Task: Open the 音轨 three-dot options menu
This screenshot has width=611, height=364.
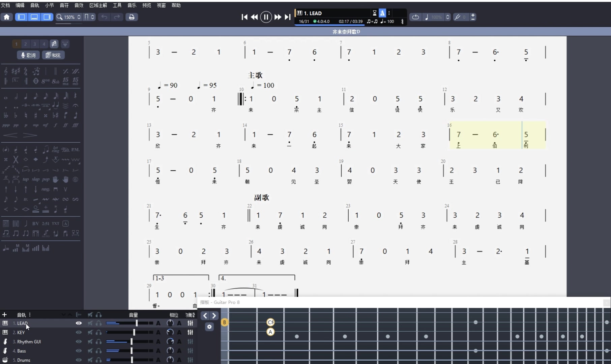Action: (30, 314)
